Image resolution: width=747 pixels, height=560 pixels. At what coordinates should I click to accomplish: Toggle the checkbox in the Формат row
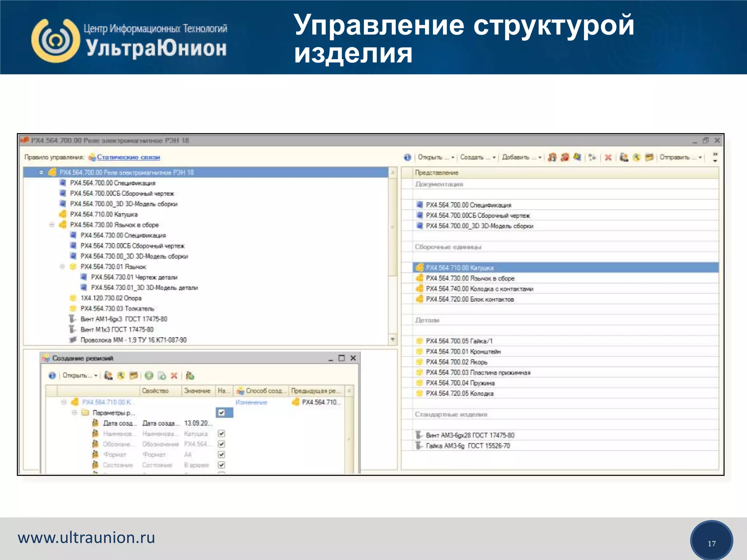coord(221,454)
